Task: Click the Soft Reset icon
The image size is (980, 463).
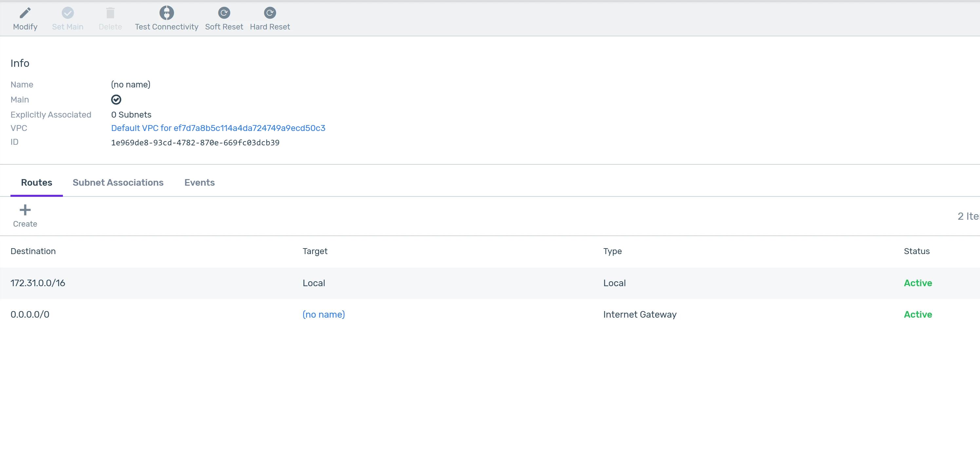Action: pyautogui.click(x=224, y=13)
